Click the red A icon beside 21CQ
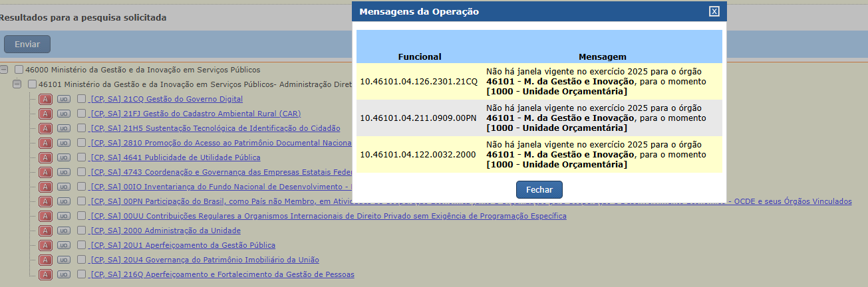Viewport: 868px width, 287px height. (45, 99)
